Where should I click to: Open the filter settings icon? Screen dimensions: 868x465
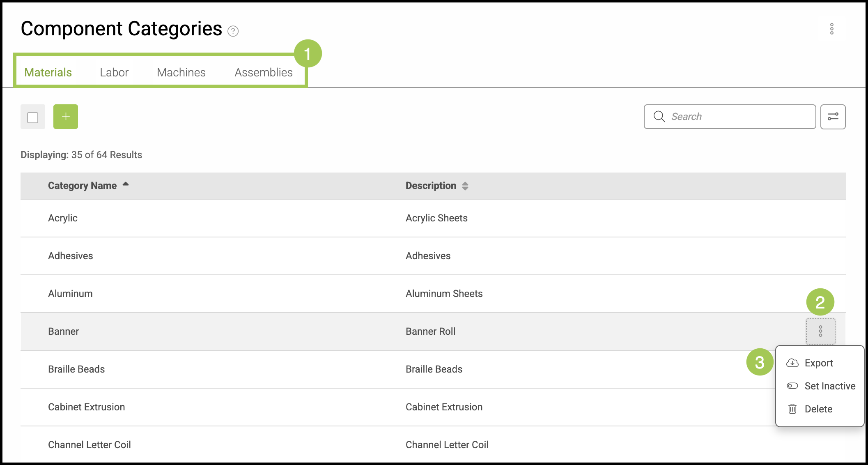click(x=833, y=117)
